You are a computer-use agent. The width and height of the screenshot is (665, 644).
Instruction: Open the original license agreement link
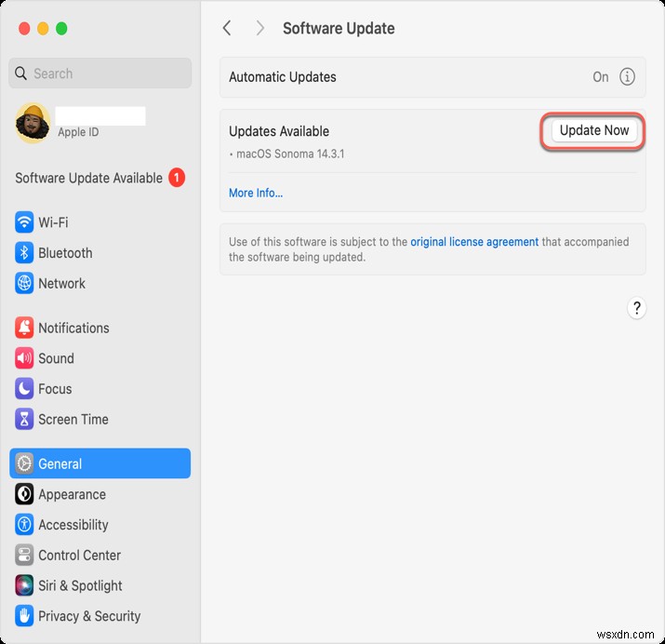point(474,242)
